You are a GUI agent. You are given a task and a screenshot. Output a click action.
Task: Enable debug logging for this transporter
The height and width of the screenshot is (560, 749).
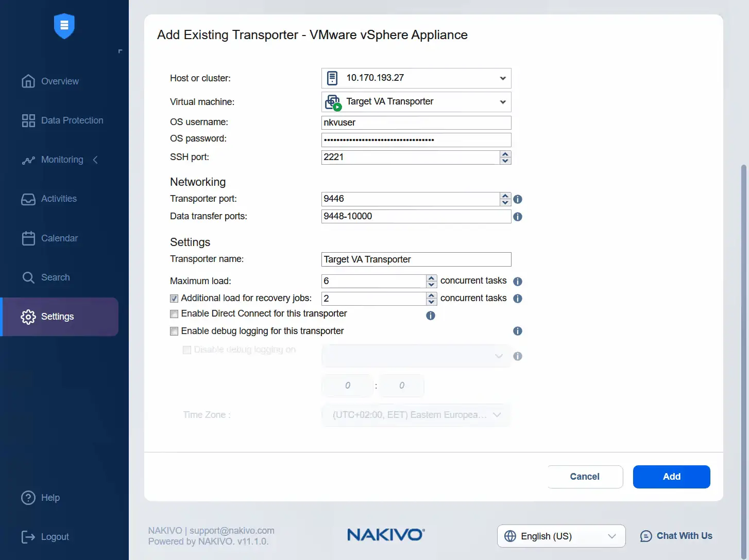click(x=174, y=331)
